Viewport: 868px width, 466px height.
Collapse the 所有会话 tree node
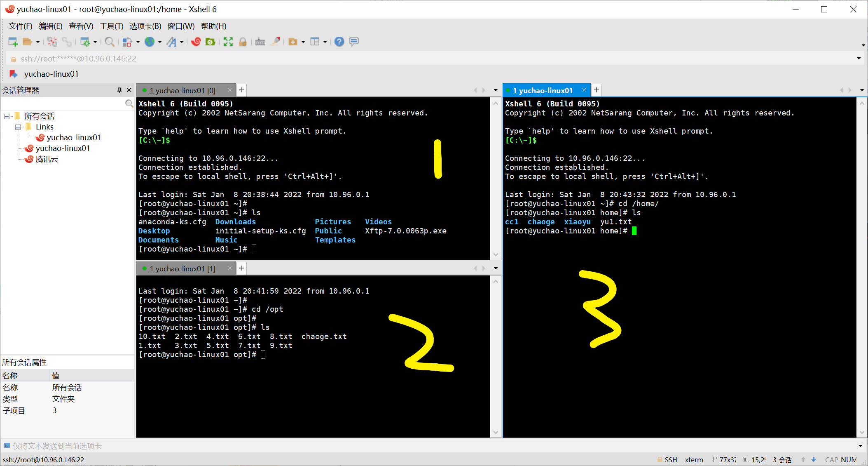click(7, 116)
